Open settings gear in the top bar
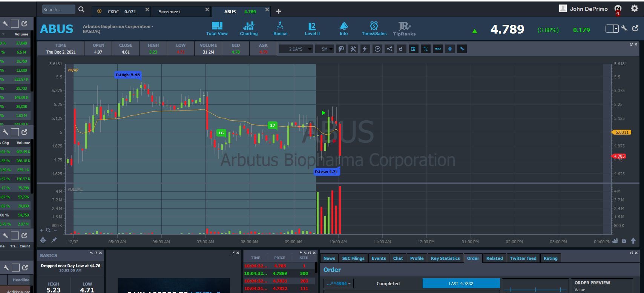This screenshot has width=644, height=293. (635, 9)
